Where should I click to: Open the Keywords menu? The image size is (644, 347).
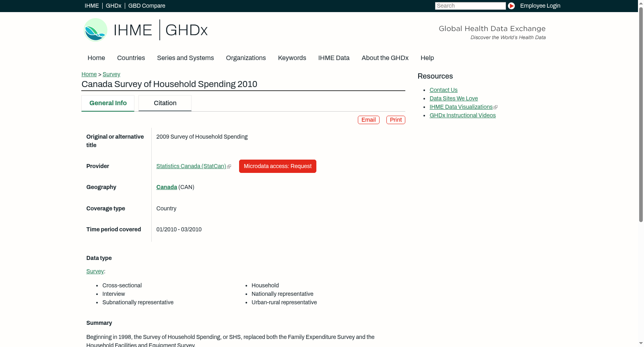(x=292, y=58)
